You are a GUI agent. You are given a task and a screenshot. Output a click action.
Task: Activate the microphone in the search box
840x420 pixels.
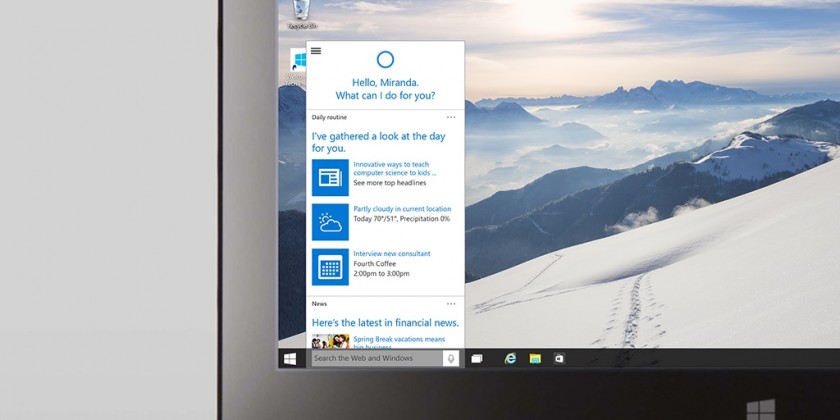coord(451,358)
